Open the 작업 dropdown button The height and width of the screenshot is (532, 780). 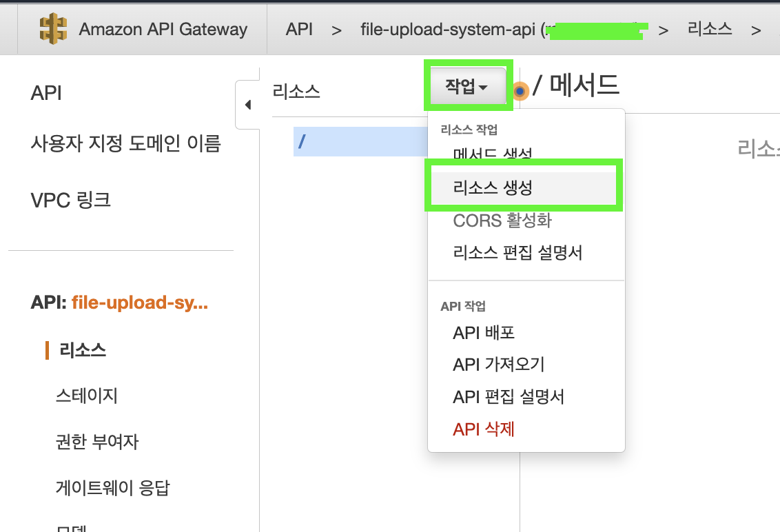coord(467,86)
